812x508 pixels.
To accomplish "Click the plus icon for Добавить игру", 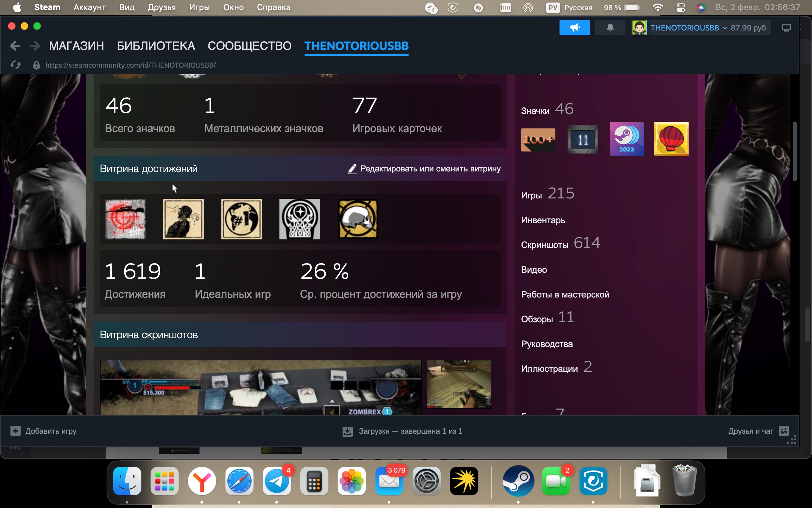I will [x=16, y=431].
